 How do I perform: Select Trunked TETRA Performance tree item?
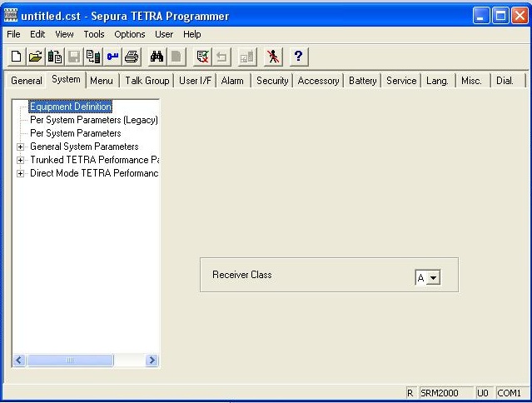pos(94,160)
